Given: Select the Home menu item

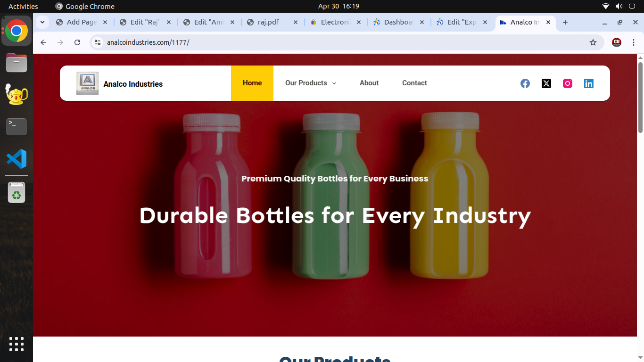Looking at the screenshot, I should (x=252, y=83).
